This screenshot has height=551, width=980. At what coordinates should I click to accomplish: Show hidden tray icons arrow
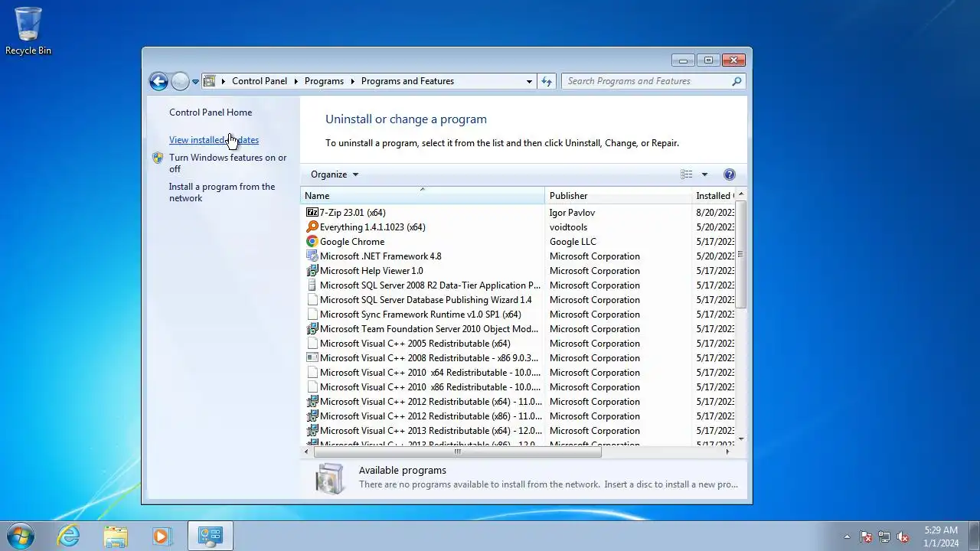pyautogui.click(x=847, y=536)
